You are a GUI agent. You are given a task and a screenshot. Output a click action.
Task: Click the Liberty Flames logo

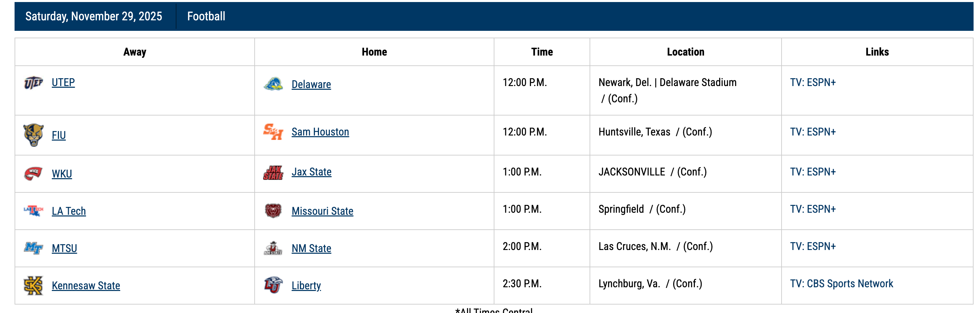(x=273, y=285)
